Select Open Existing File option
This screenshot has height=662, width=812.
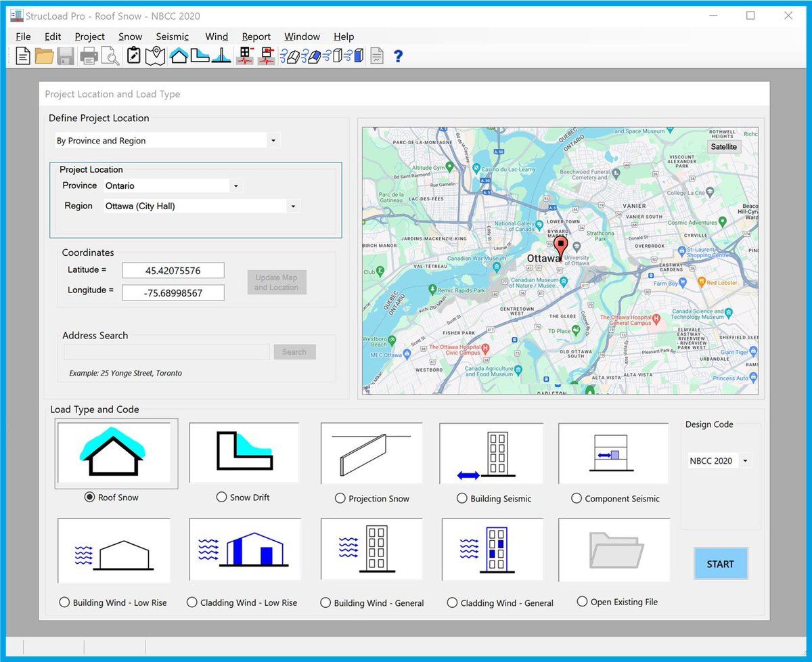pyautogui.click(x=581, y=602)
